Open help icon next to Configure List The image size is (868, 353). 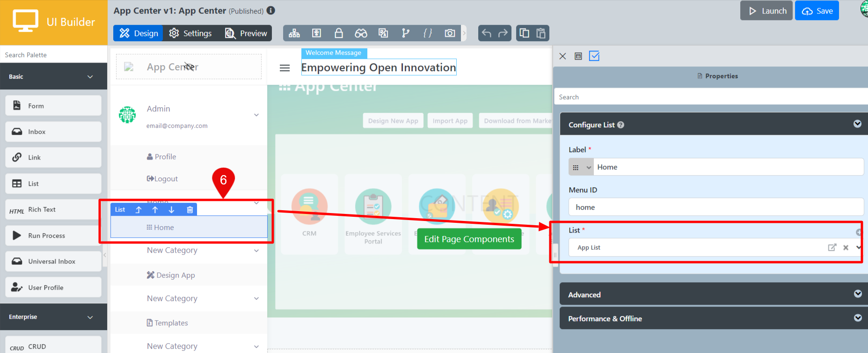[621, 125]
